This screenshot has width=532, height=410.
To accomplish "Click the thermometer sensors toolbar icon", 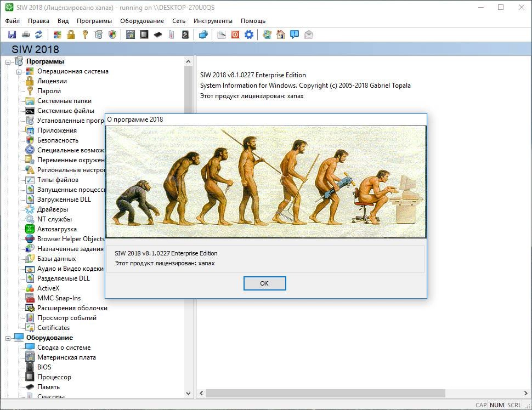I will [171, 34].
